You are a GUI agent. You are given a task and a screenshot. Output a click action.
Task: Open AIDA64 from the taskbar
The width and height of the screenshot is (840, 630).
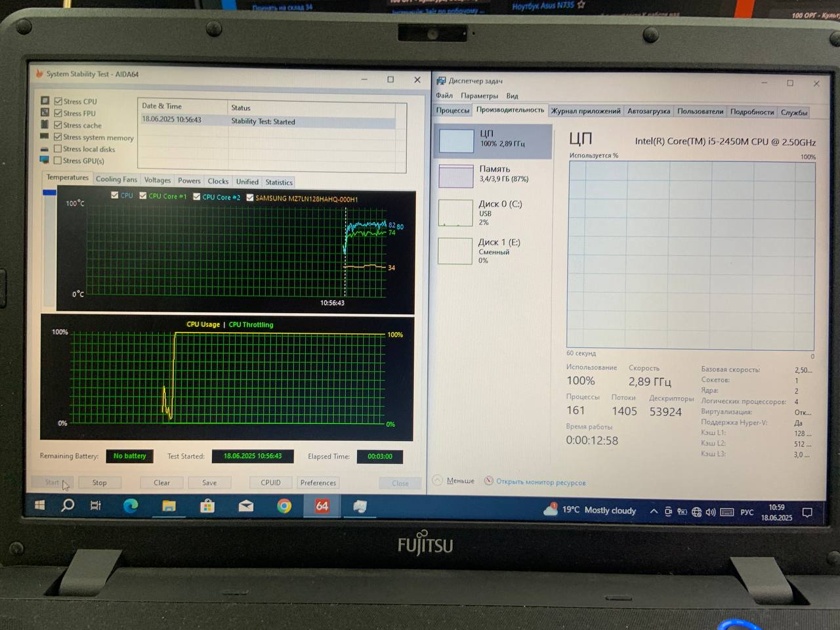tap(322, 506)
